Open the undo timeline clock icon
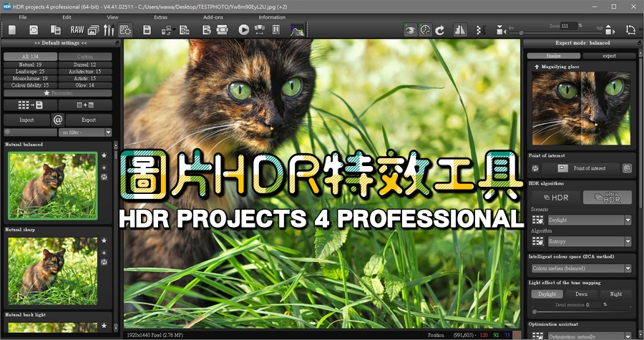Viewport: 644px width, 340px height. click(34, 30)
